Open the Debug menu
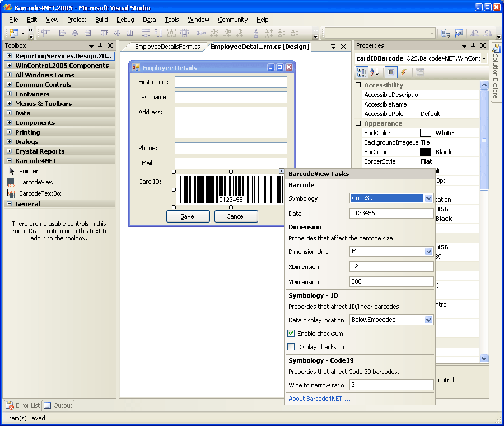Screen dimensions: 504x426 click(125, 20)
